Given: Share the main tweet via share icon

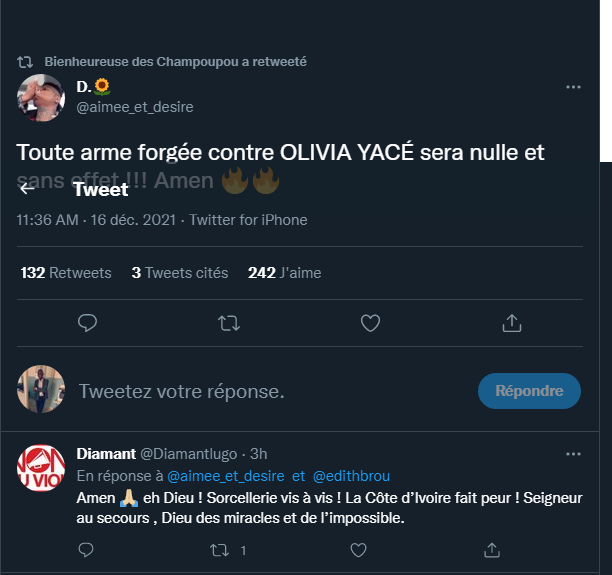Looking at the screenshot, I should click(511, 323).
